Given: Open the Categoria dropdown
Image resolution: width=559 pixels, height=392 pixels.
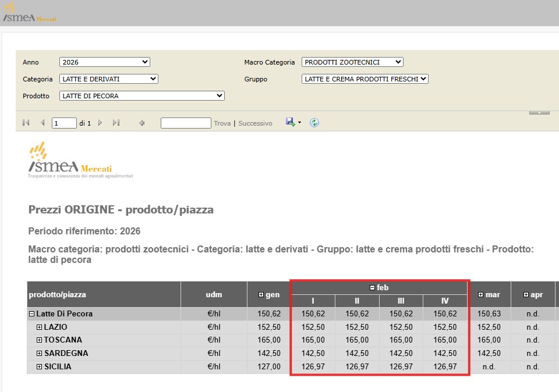Looking at the screenshot, I should (x=108, y=79).
